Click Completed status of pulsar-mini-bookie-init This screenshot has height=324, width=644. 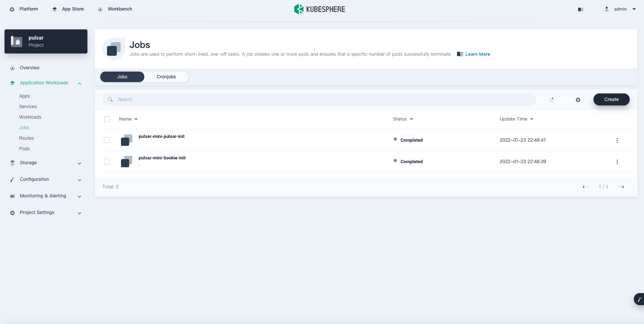tap(411, 162)
